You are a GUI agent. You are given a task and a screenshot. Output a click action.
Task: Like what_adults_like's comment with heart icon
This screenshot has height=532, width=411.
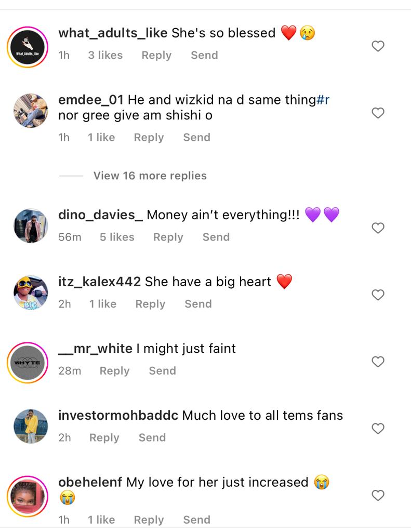click(378, 46)
